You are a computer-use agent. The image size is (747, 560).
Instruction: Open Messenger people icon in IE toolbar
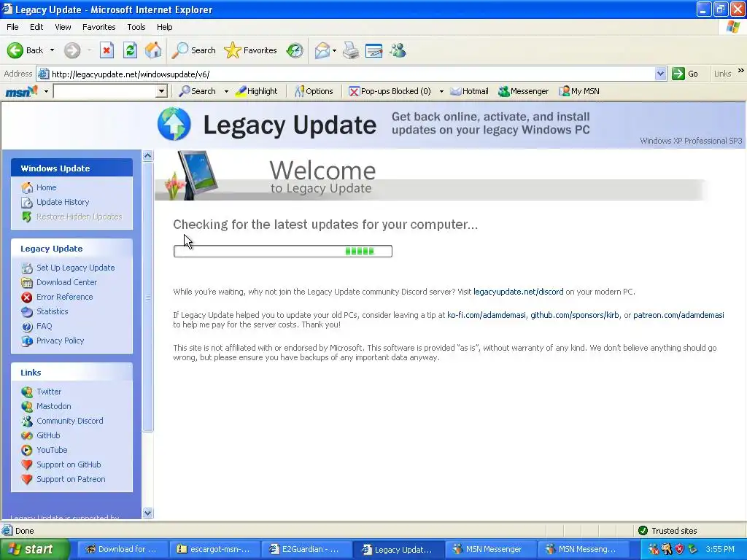click(x=398, y=50)
